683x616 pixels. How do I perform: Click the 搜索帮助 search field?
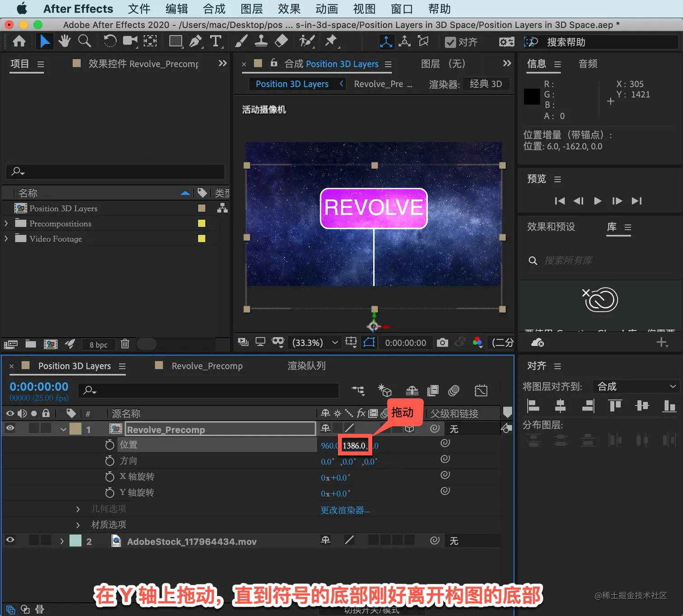611,42
